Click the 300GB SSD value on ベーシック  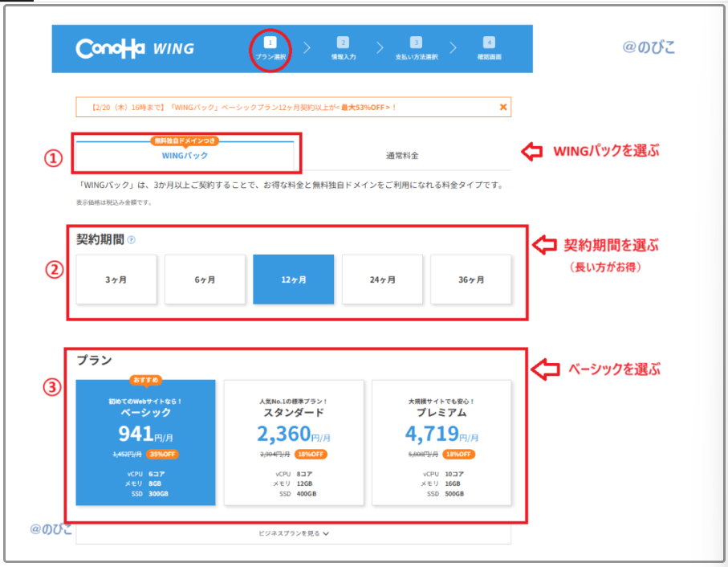click(158, 494)
